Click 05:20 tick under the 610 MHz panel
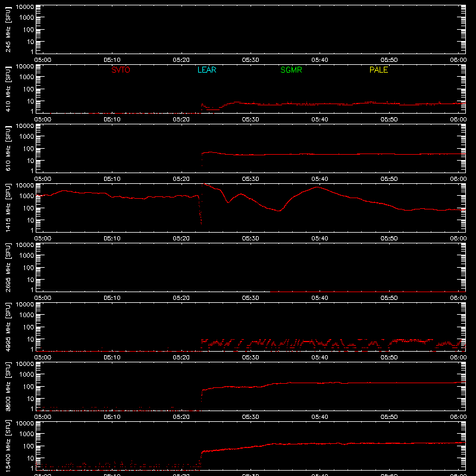This screenshot has height=476, width=476. coord(181,179)
